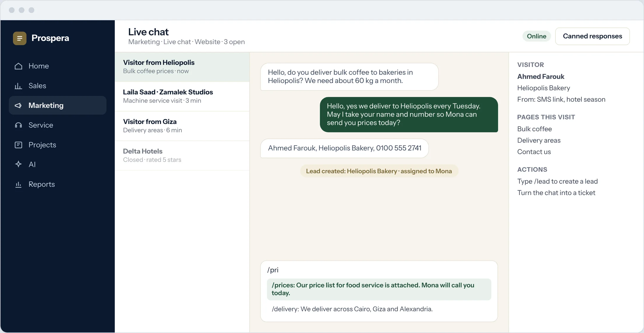Click the green agent reply bubble
Image resolution: width=644 pixels, height=333 pixels.
[x=409, y=115]
